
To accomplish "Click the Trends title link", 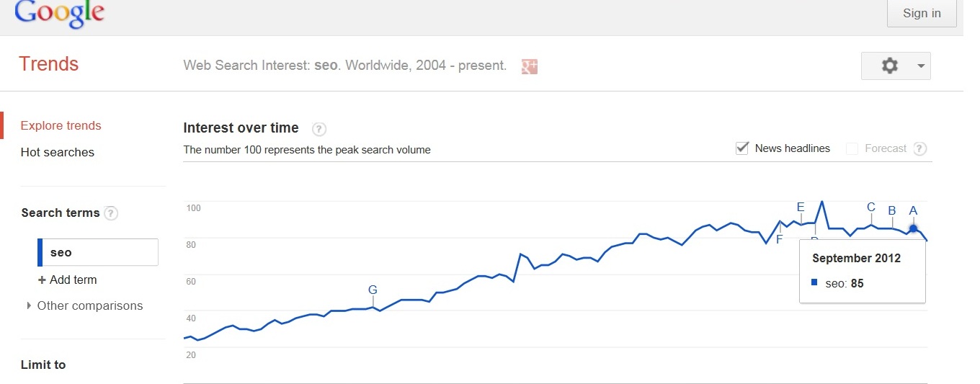I will [x=48, y=64].
